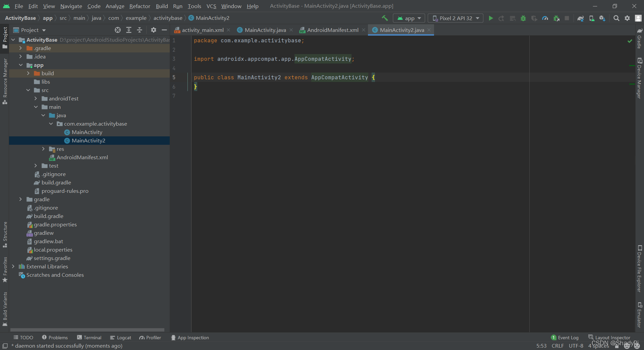Screen dimensions: 644x350
Task: Click Expand All in Project panel
Action: (x=129, y=30)
